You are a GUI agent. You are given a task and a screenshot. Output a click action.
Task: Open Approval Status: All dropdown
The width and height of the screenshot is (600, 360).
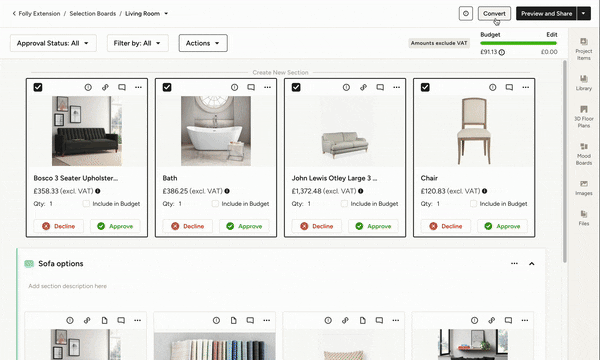coord(53,43)
